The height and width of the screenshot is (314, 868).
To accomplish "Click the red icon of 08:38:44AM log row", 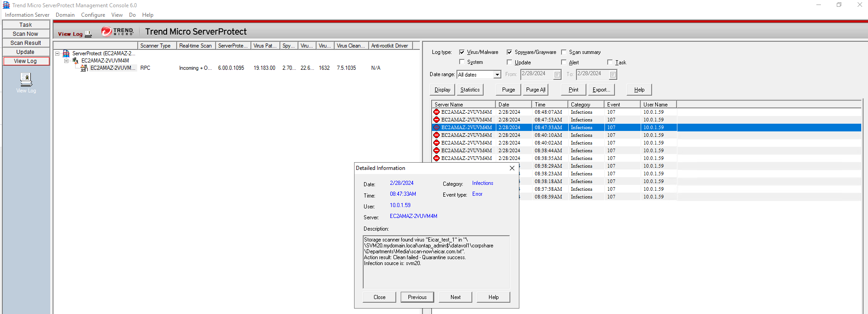I will (436, 150).
